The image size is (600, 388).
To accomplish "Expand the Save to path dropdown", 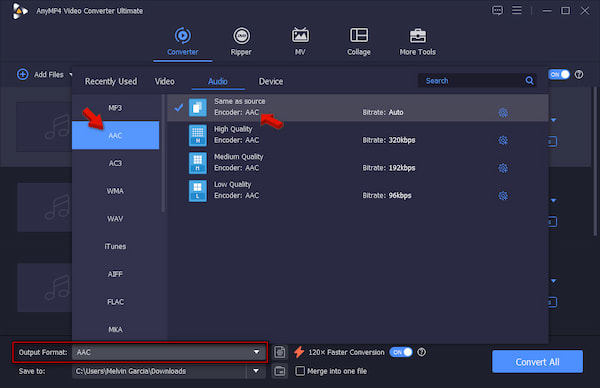I will coord(256,371).
